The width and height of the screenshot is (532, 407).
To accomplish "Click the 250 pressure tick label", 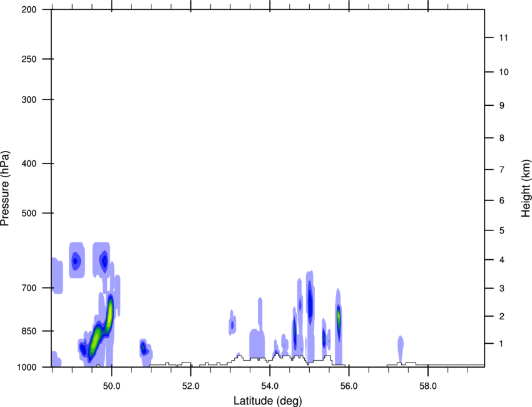I will (x=29, y=59).
